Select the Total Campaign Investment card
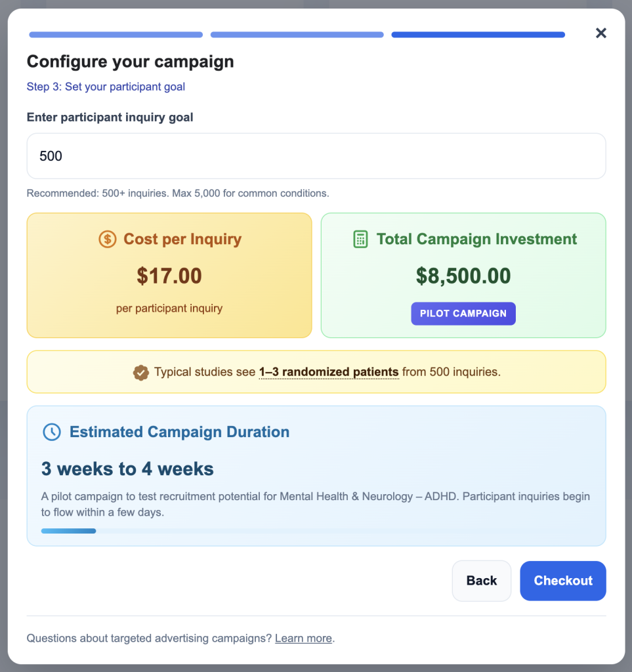 [x=463, y=275]
